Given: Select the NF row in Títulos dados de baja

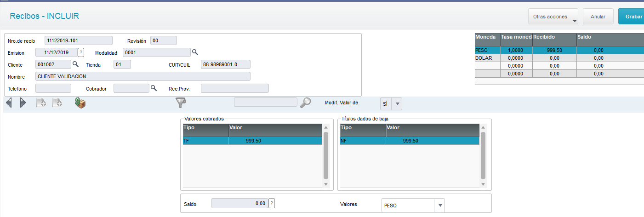Looking at the screenshot, I should [410, 141].
